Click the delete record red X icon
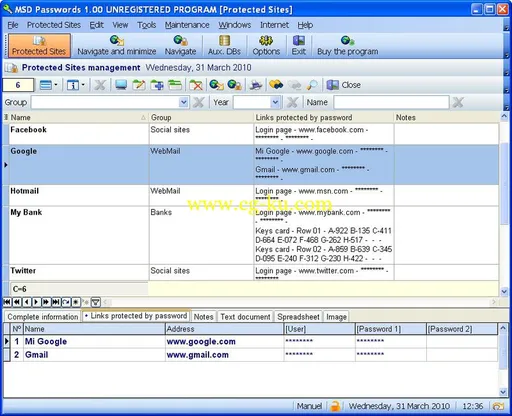Image resolution: width=512 pixels, height=416 pixels. [x=196, y=85]
